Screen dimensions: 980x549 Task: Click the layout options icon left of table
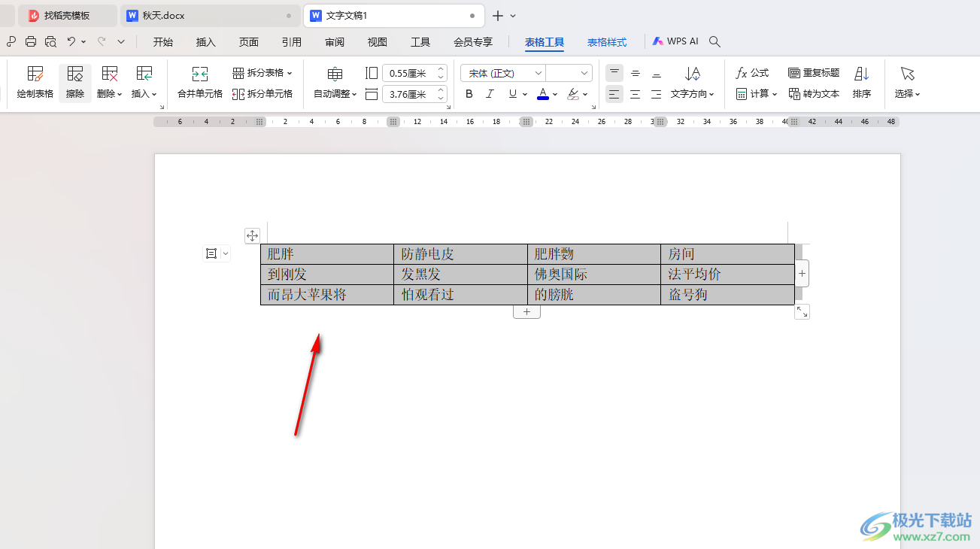click(x=211, y=253)
